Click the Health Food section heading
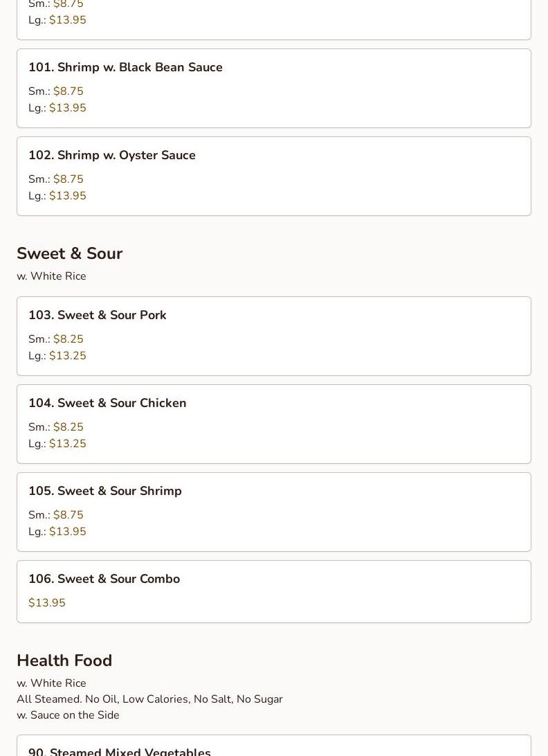The image size is (548, 756). click(64, 660)
